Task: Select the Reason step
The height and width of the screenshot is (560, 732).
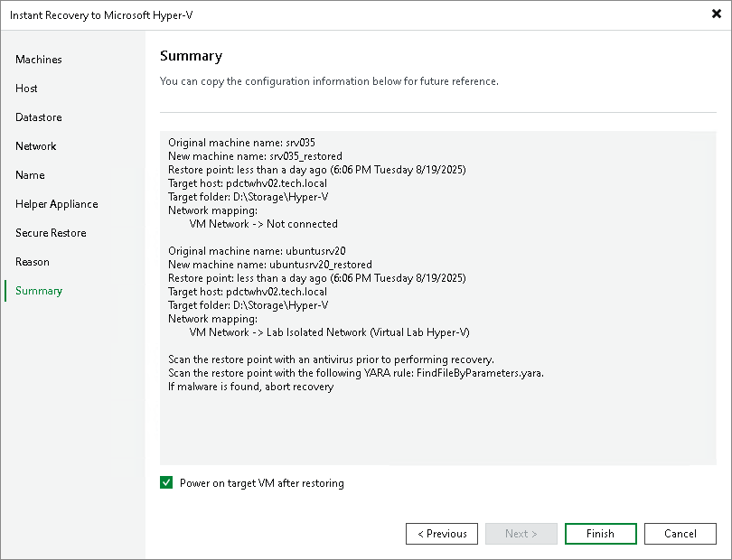Action: point(33,262)
